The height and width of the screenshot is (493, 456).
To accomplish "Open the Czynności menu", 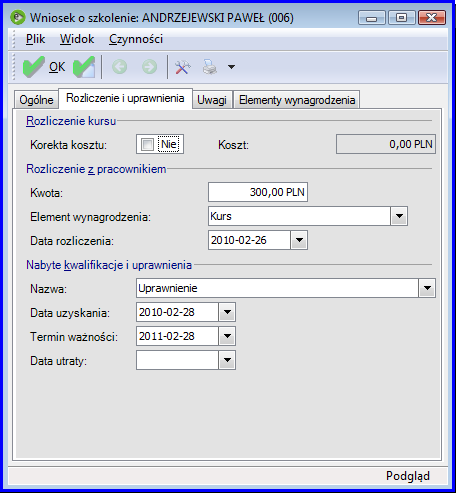I will tap(136, 39).
